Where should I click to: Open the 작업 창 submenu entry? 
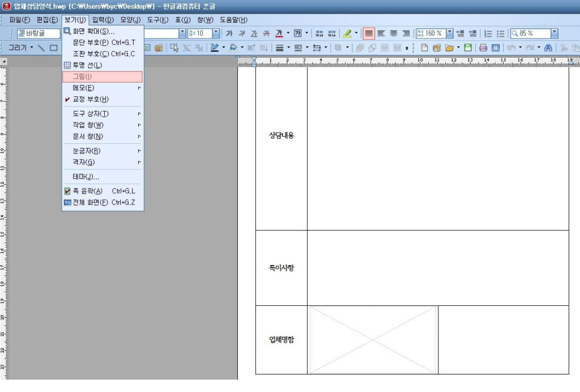103,125
